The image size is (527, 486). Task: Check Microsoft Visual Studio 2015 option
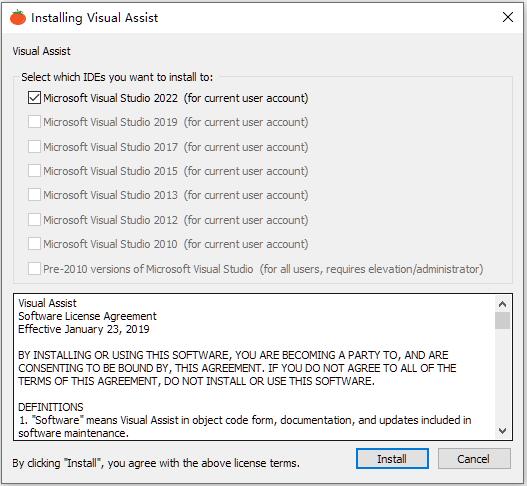coord(34,171)
